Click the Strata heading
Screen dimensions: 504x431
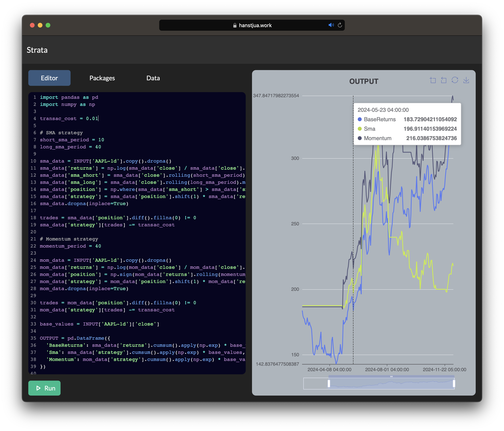click(x=37, y=50)
